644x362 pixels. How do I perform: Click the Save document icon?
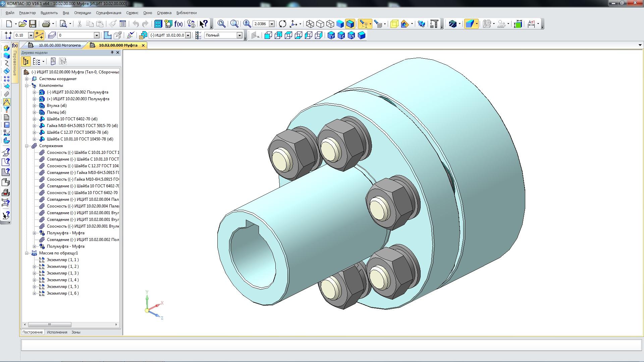pyautogui.click(x=33, y=24)
